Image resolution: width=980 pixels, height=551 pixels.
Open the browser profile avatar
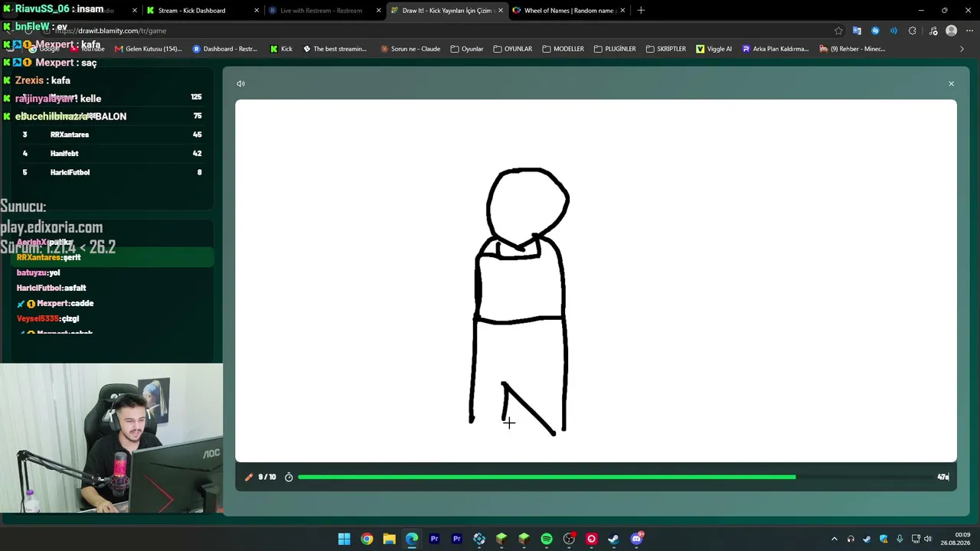click(x=951, y=31)
